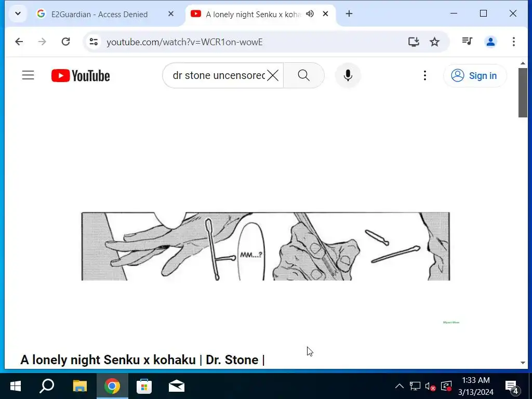Clear the YouTube search query
Screen dimensions: 532x399
[x=273, y=75]
